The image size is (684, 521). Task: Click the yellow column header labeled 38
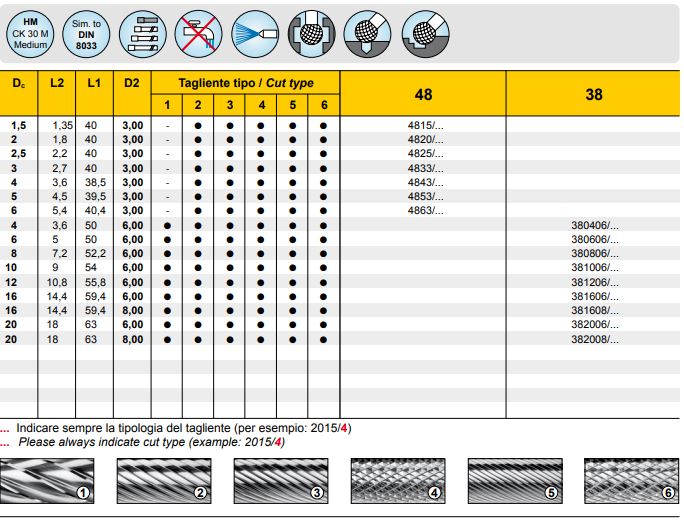pyautogui.click(x=594, y=95)
